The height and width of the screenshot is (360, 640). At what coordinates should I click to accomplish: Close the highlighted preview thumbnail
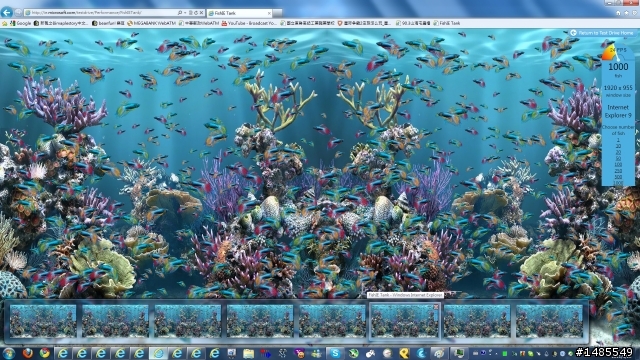click(x=436, y=307)
